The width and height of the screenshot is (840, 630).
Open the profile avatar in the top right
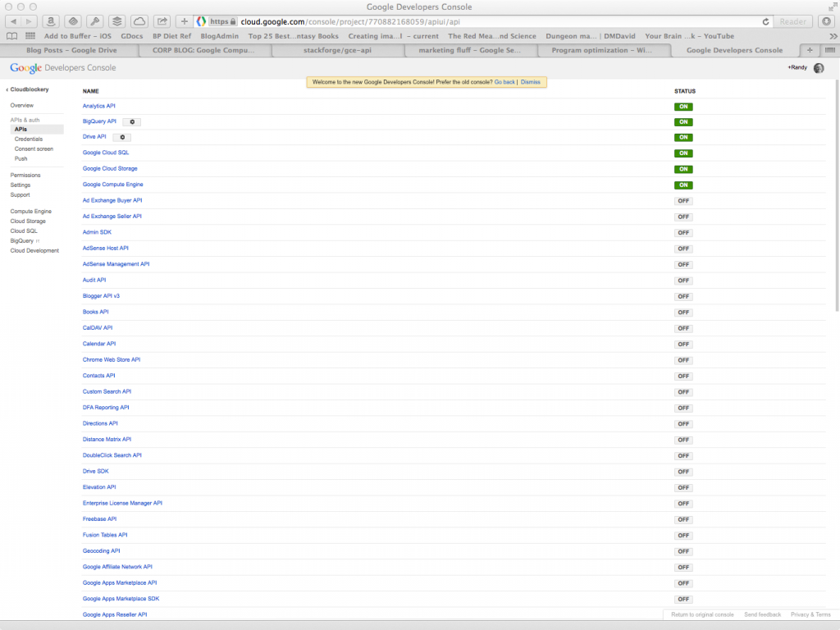point(818,67)
